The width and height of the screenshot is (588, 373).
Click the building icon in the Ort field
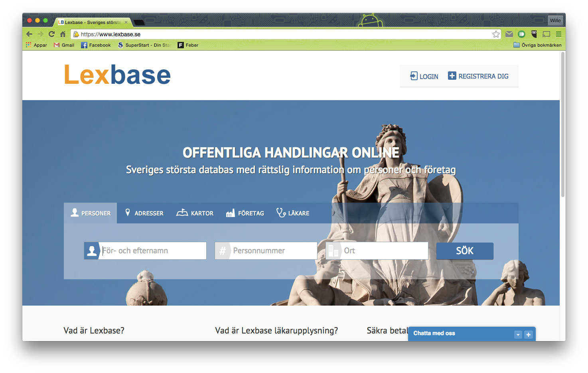[333, 251]
